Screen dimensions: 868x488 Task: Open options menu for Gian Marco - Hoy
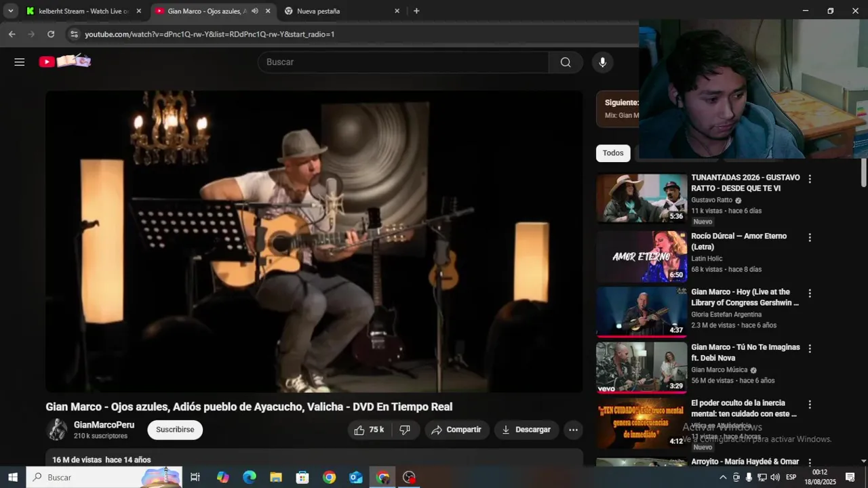(x=809, y=293)
